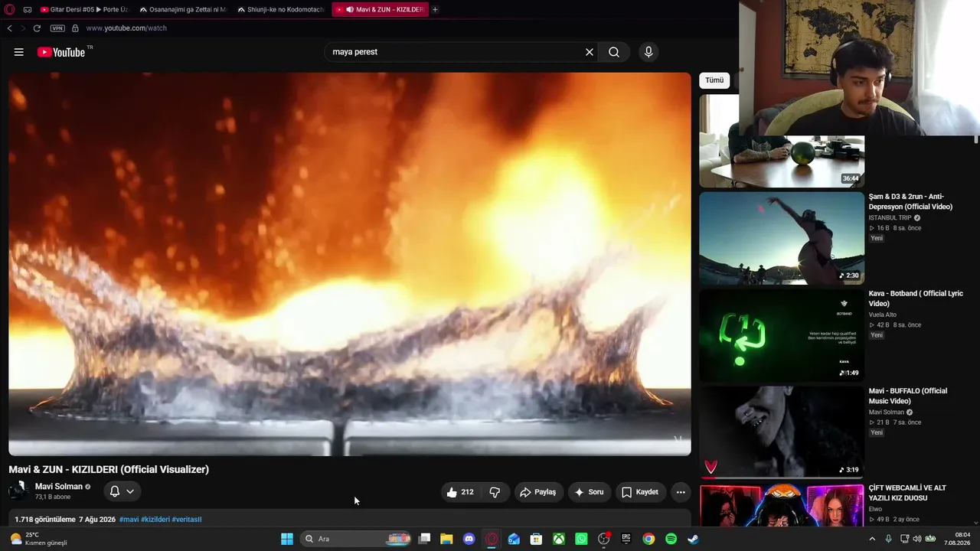Open Microsoft Store from the taskbar
Screen dimensions: 980x551
[537, 539]
